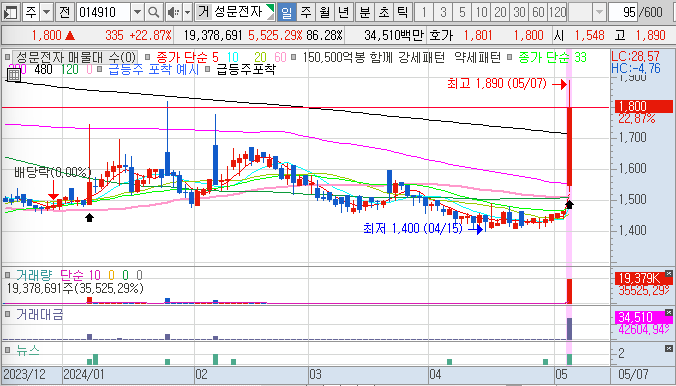Image resolution: width=676 pixels, height=386 pixels.
Task: Toggle square beside black 급등주포착 label
Action: coord(208,69)
